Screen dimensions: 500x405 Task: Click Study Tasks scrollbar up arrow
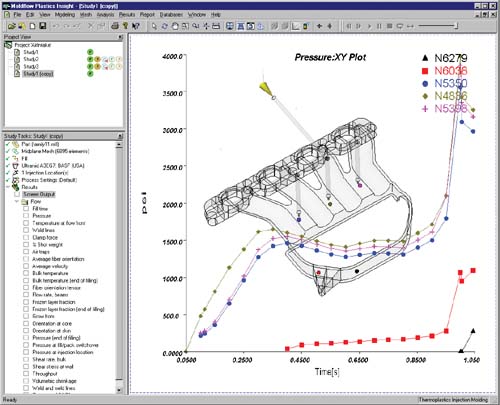click(119, 145)
